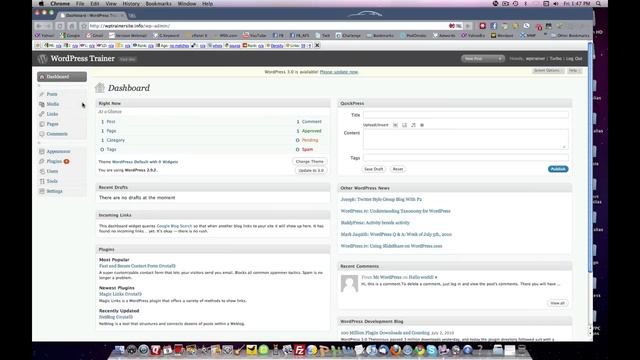Open the Links section icon
This screenshot has width=640, height=360.
(x=42, y=114)
